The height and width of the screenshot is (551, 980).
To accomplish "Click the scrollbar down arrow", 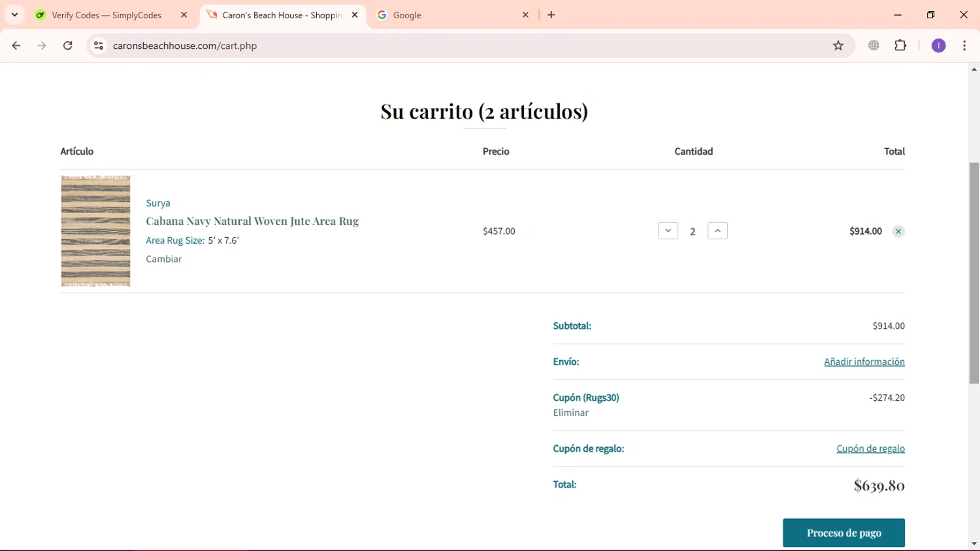I will point(974,543).
